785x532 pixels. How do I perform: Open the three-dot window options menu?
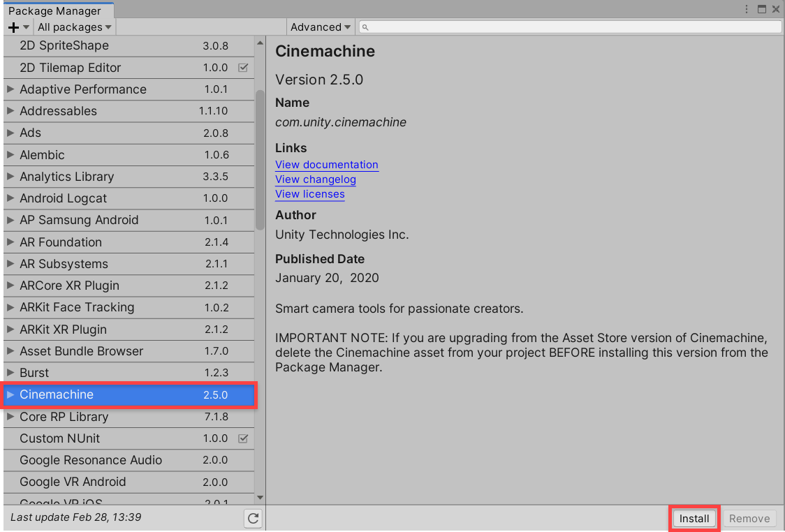pyautogui.click(x=747, y=9)
